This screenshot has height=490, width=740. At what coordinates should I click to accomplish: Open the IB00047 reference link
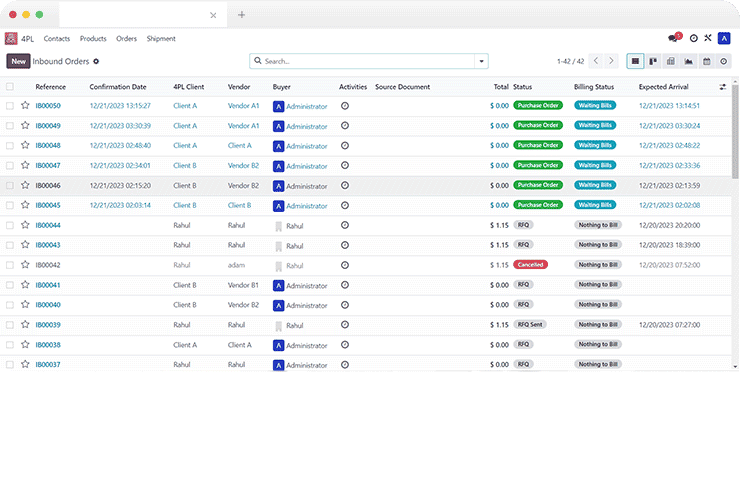click(48, 166)
